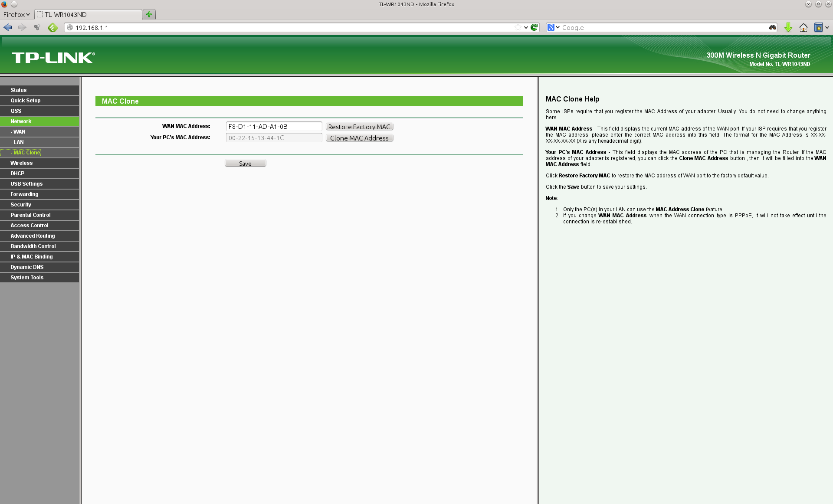Bookmark this page with the star icon

[x=518, y=27]
